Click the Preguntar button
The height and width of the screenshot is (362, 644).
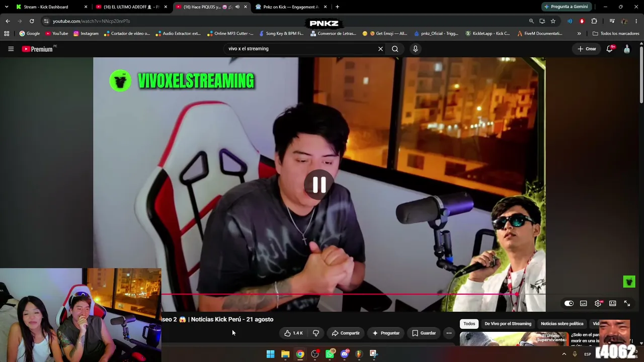pyautogui.click(x=386, y=333)
